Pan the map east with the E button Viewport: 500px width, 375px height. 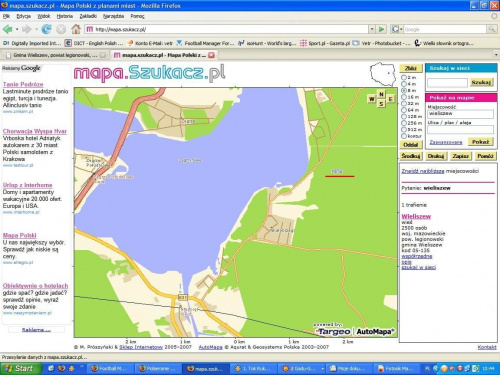(391, 99)
